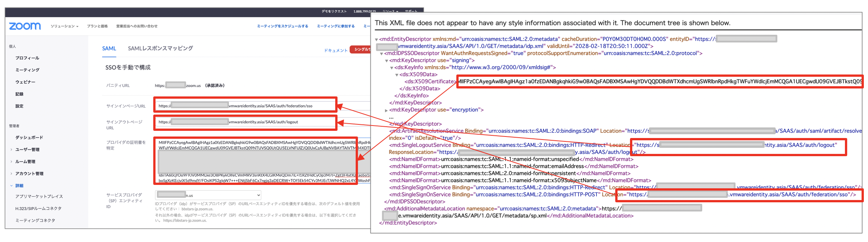Viewport: 868px width, 242px height.
Task: Click the SingleSignOnService HTTP-Redirect binding line
Action: click(625, 188)
